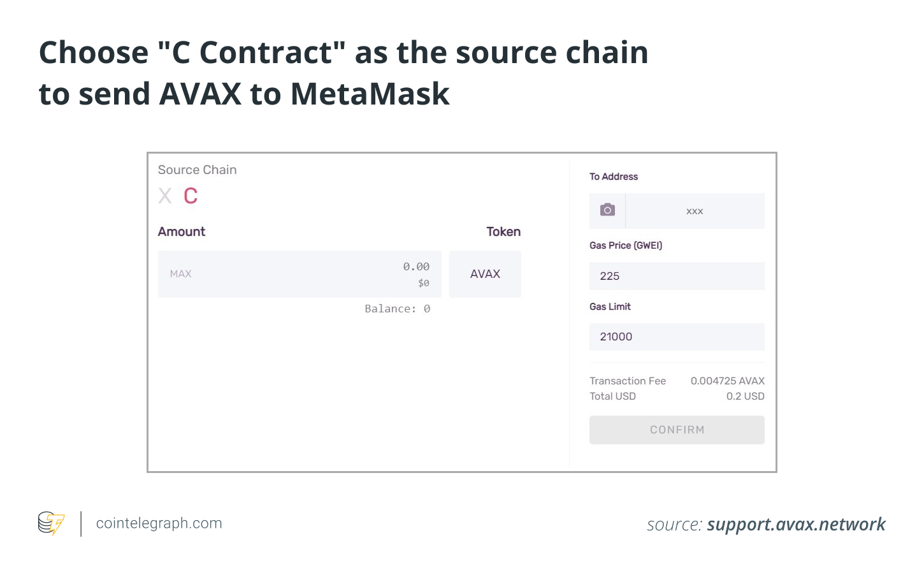Click the MAX button in the Amount field
Screen dimensions: 924x575
(180, 273)
